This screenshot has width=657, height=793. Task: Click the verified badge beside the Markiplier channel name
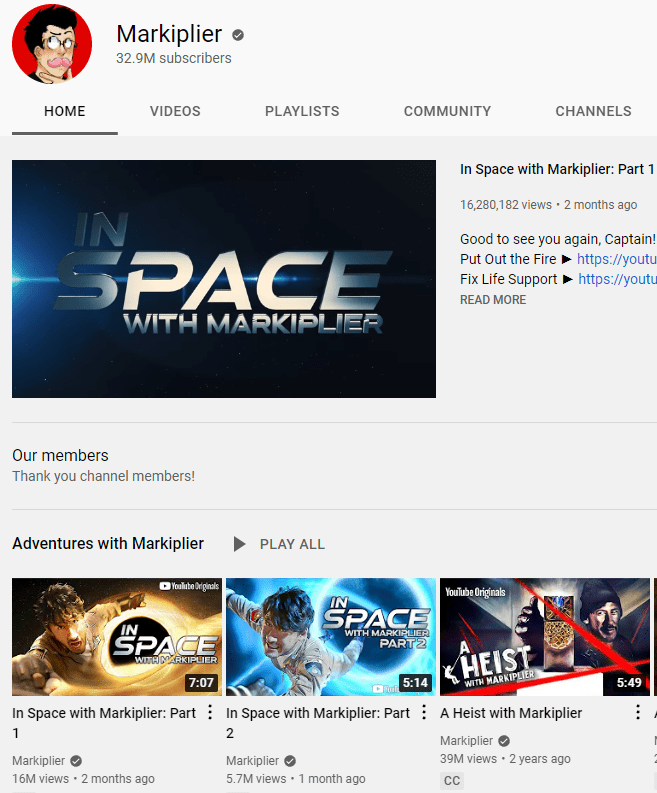[x=238, y=35]
